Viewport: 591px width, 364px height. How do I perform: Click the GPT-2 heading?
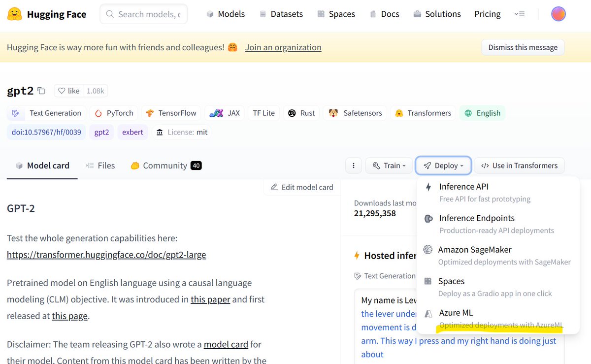pos(21,208)
